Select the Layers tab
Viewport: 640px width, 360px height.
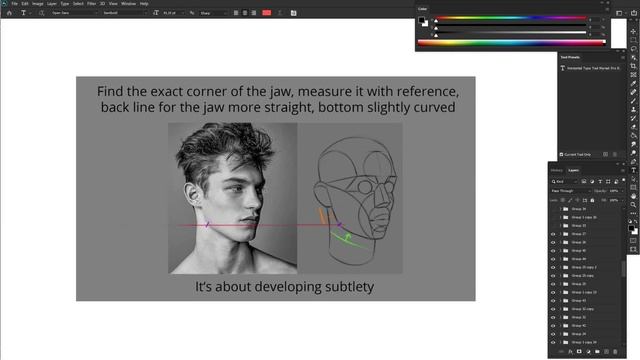[x=573, y=171]
